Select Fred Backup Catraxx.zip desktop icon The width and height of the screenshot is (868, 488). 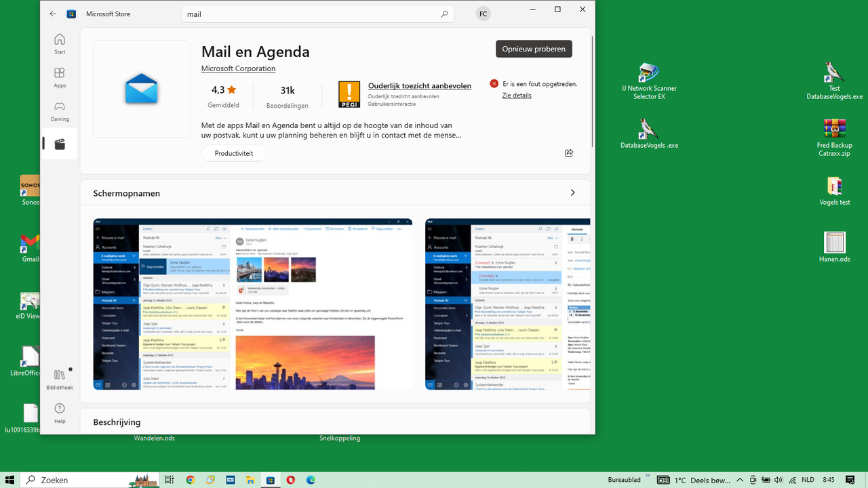point(834,138)
